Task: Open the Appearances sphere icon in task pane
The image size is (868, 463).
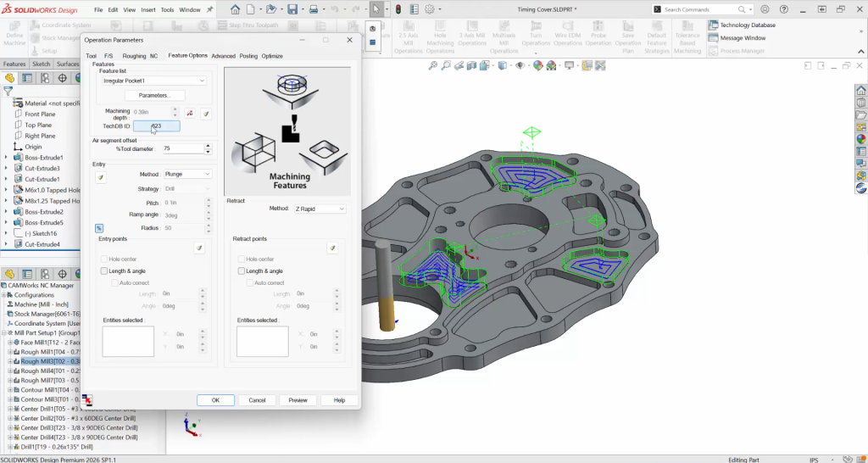Action: point(861,139)
